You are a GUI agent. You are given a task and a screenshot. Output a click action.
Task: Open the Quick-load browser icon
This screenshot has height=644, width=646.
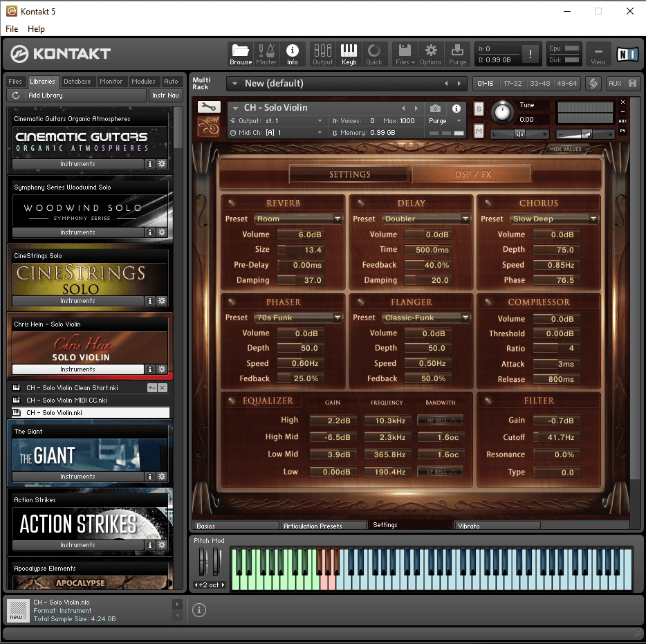click(x=374, y=54)
